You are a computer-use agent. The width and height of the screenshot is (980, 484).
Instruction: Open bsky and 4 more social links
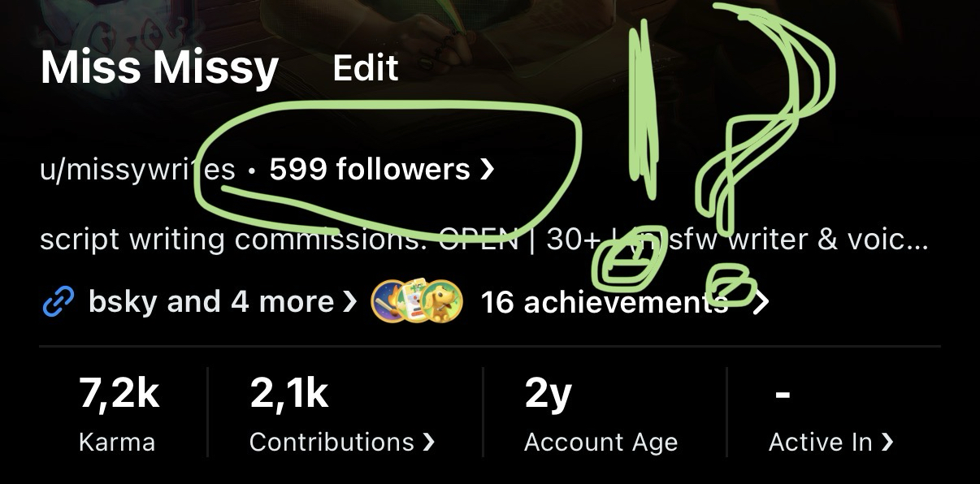click(x=211, y=302)
